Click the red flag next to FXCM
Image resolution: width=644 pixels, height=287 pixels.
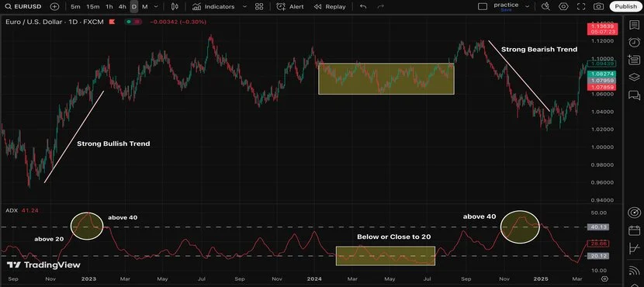[112, 22]
